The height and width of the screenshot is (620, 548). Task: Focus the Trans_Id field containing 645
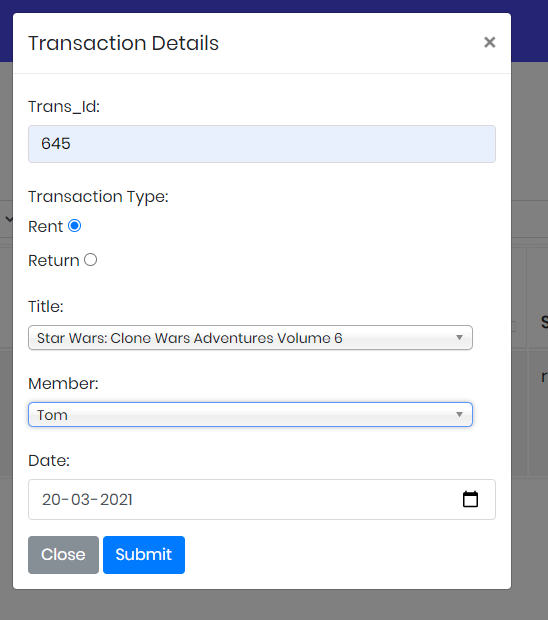click(262, 144)
